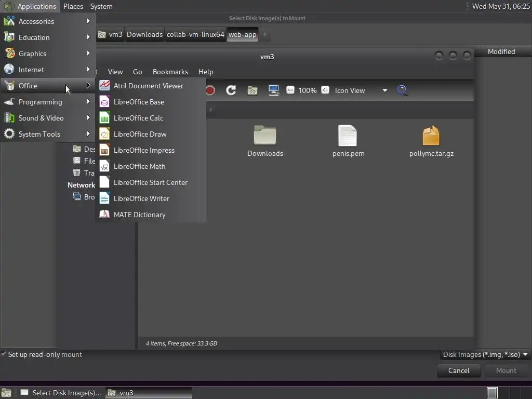The width and height of the screenshot is (532, 399).
Task: Click the LibreOffice Base icon
Action: [x=104, y=101]
